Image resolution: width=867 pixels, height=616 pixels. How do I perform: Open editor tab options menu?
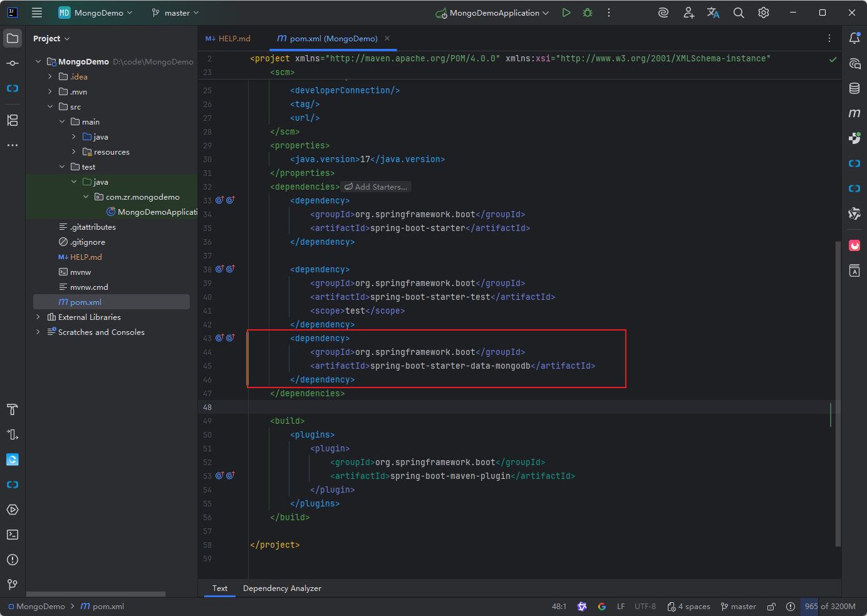click(x=829, y=38)
